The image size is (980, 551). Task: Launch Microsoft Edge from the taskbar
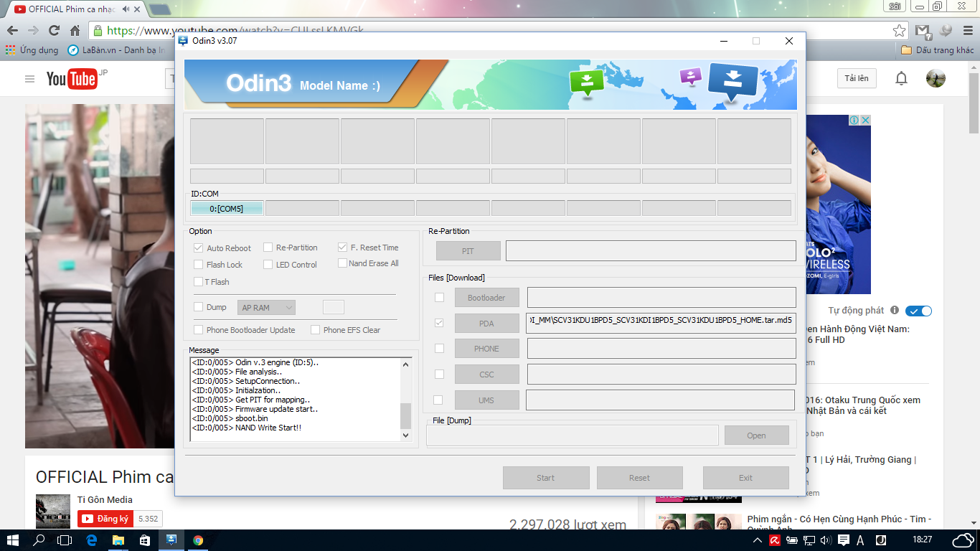(x=92, y=540)
